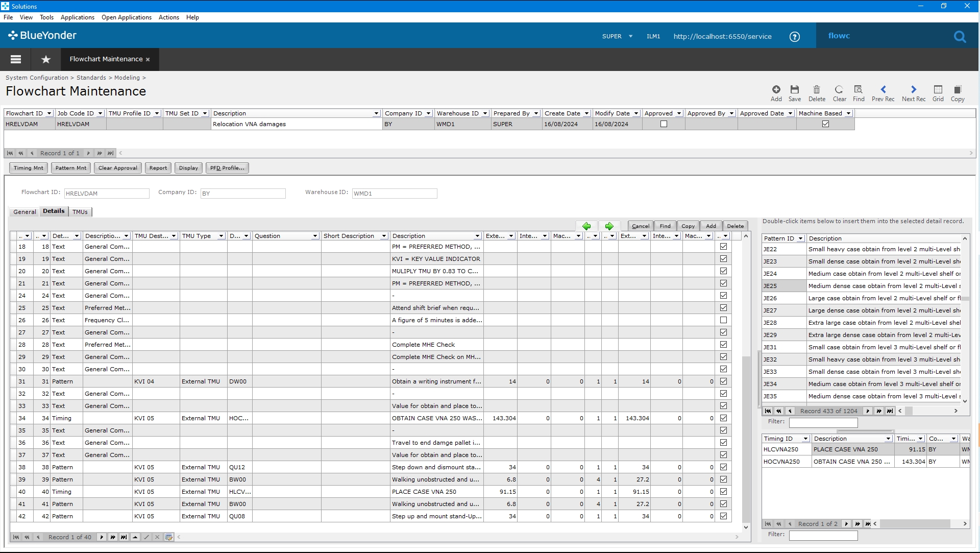Click the Clear Approval button
980x553 pixels.
click(x=118, y=168)
